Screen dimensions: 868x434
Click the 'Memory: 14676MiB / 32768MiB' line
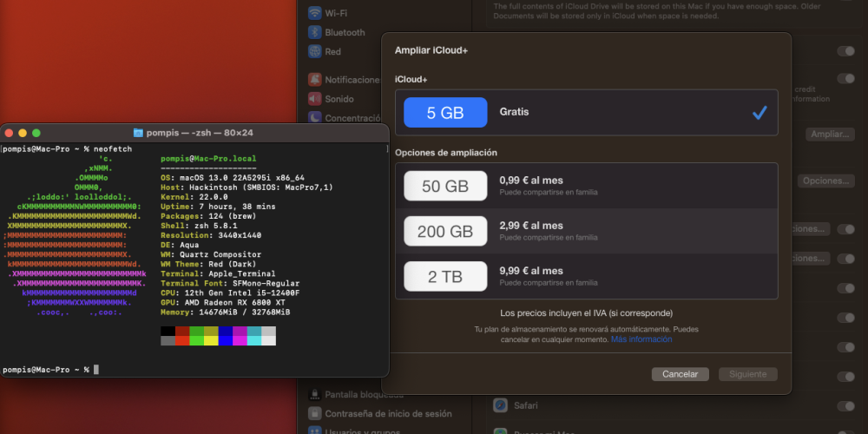(226, 312)
